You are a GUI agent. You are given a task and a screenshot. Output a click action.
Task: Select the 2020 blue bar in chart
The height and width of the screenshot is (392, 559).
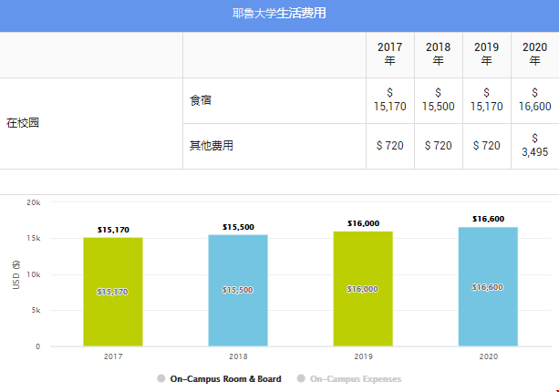click(488, 286)
